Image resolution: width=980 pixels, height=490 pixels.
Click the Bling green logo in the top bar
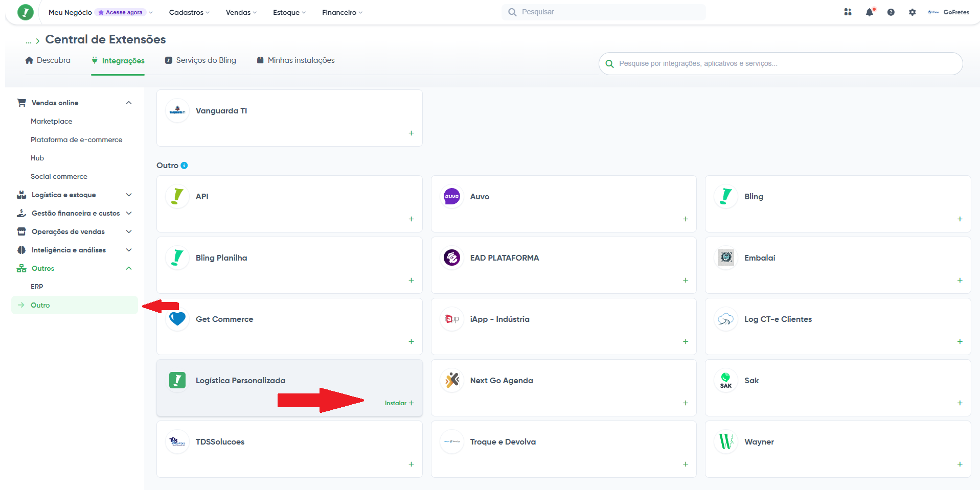(25, 12)
